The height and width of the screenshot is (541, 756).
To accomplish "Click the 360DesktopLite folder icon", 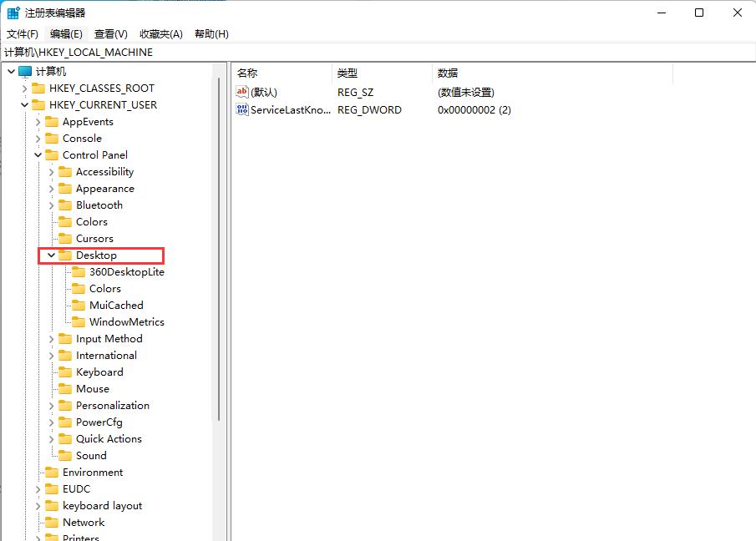I will pyautogui.click(x=79, y=272).
